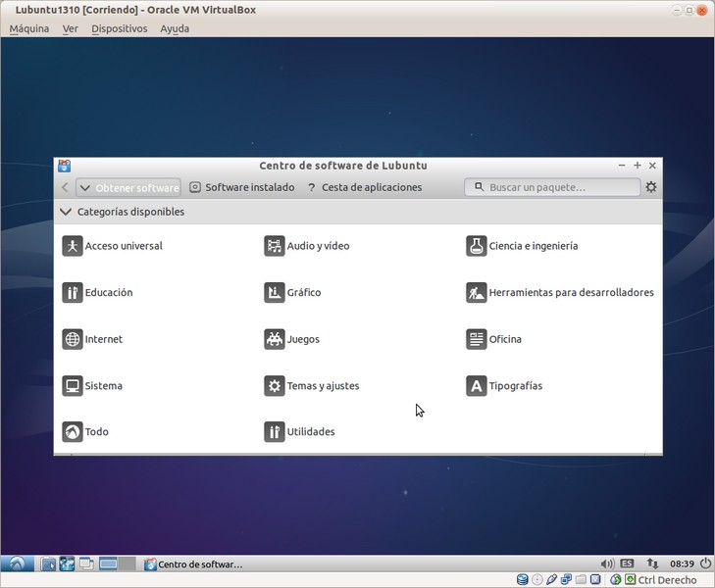The image size is (715, 588).
Task: Open the Tipografías letter A icon
Action: pyautogui.click(x=476, y=386)
